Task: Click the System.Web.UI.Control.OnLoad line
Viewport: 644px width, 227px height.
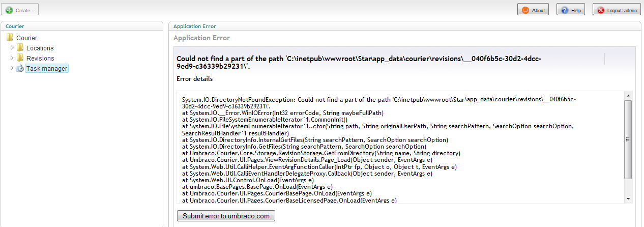Action: coord(248,180)
